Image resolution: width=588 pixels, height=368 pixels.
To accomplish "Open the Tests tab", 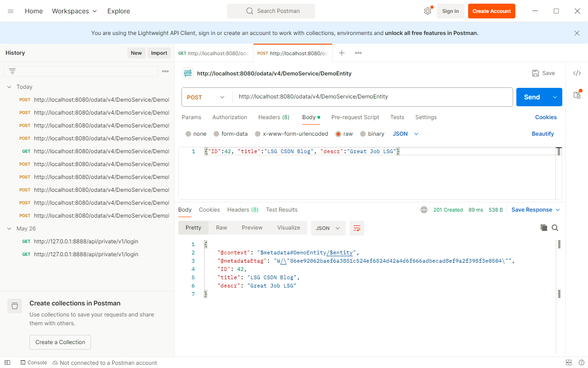I will click(397, 117).
